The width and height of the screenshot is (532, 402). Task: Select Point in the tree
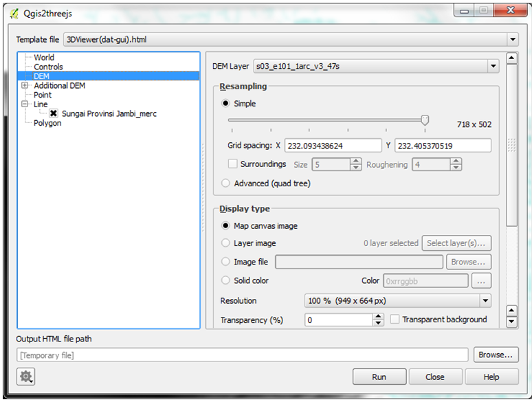click(43, 95)
